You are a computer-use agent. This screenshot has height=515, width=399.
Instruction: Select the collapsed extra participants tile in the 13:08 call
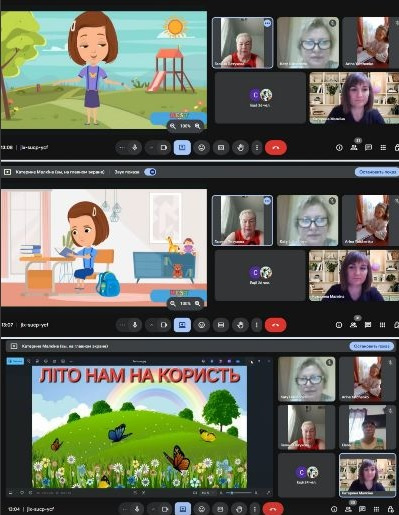click(x=260, y=98)
